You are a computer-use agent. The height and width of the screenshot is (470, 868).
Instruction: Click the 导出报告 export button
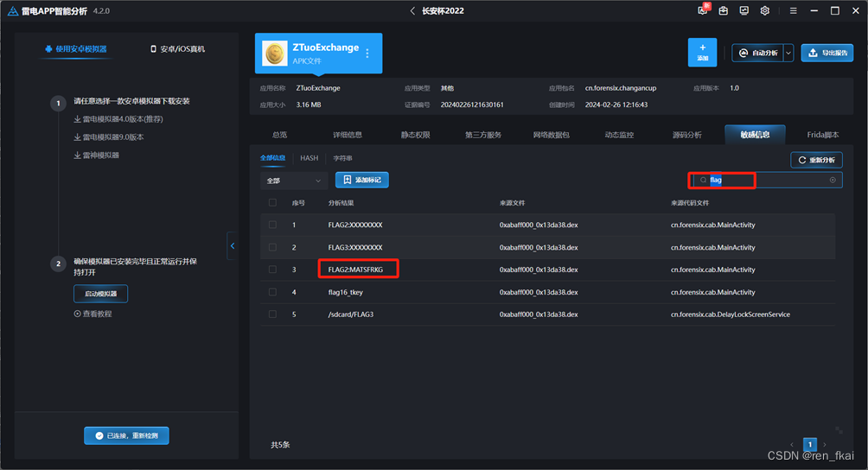(x=827, y=53)
